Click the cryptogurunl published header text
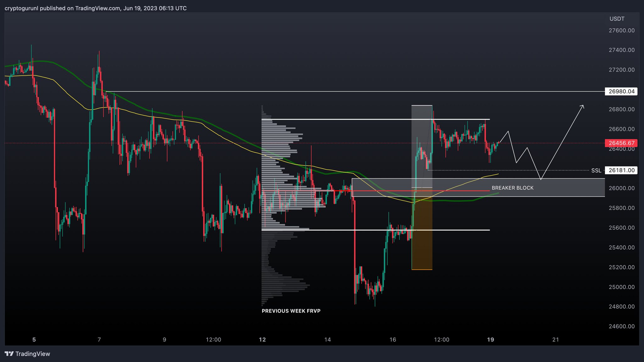This screenshot has width=644, height=362. 96,8
